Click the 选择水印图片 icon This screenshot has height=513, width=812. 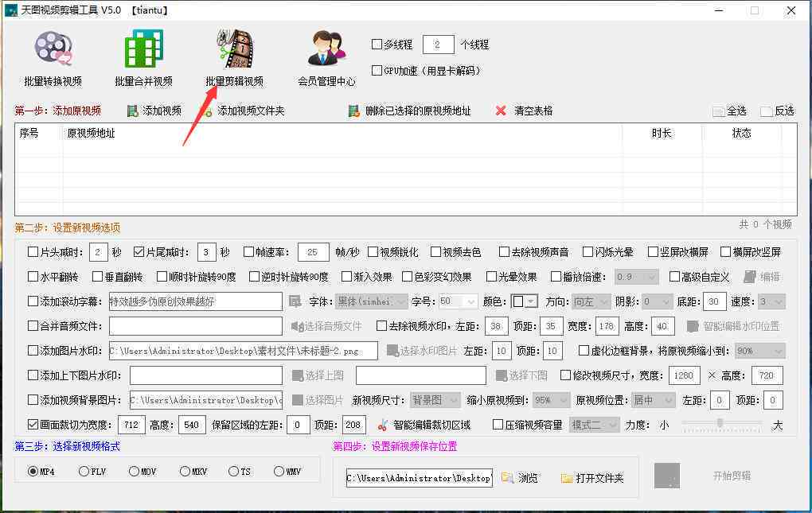pos(392,351)
